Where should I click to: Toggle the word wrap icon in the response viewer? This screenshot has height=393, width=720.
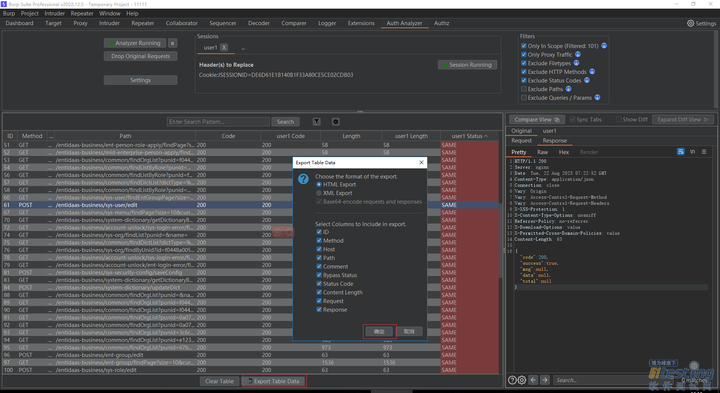[x=681, y=152]
